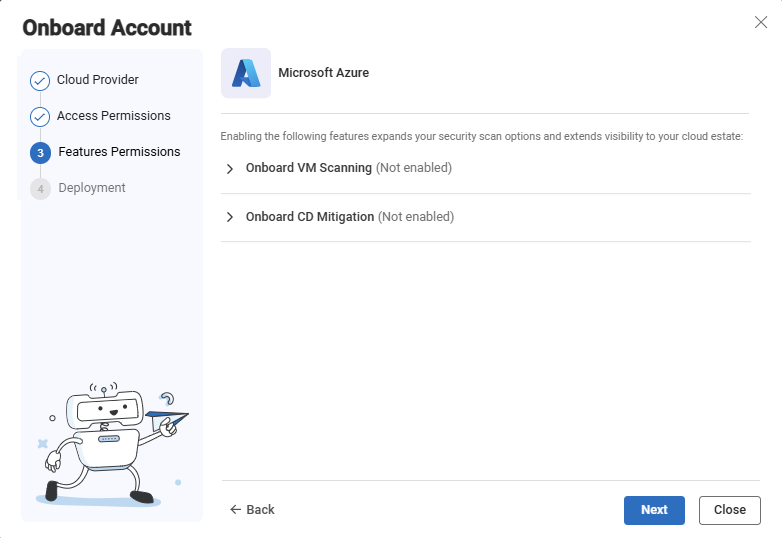Open the Onboard CD Mitigation section title
The image size is (782, 538).
(310, 217)
